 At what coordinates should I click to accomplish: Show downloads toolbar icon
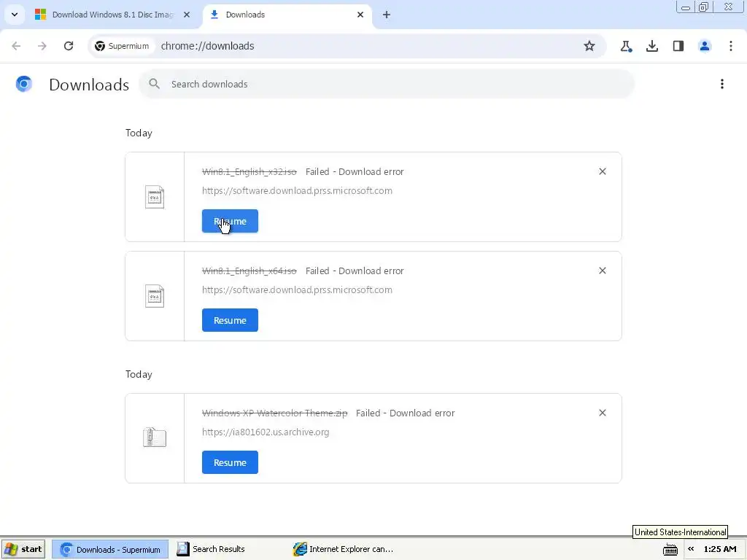point(652,46)
